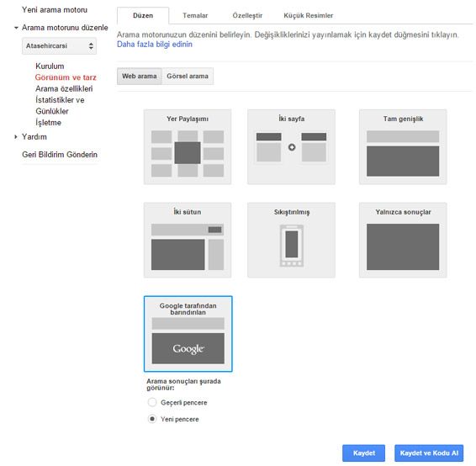Switch to the Temalar tab
The height and width of the screenshot is (466, 476).
[x=195, y=15]
